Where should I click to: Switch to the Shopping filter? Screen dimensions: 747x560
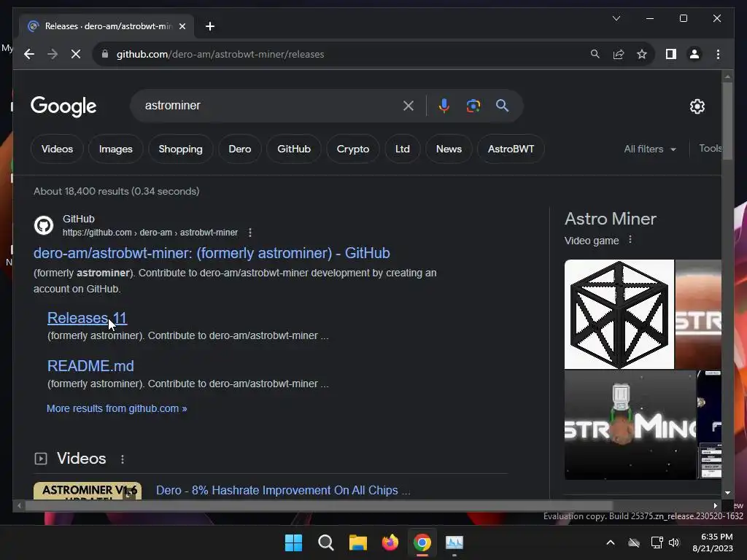coord(181,149)
